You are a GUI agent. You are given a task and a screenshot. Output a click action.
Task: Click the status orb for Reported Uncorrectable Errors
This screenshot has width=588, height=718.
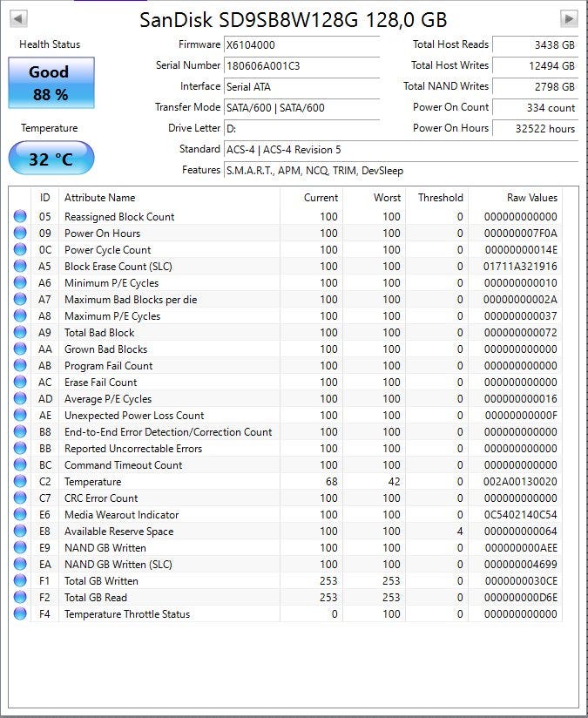click(20, 448)
